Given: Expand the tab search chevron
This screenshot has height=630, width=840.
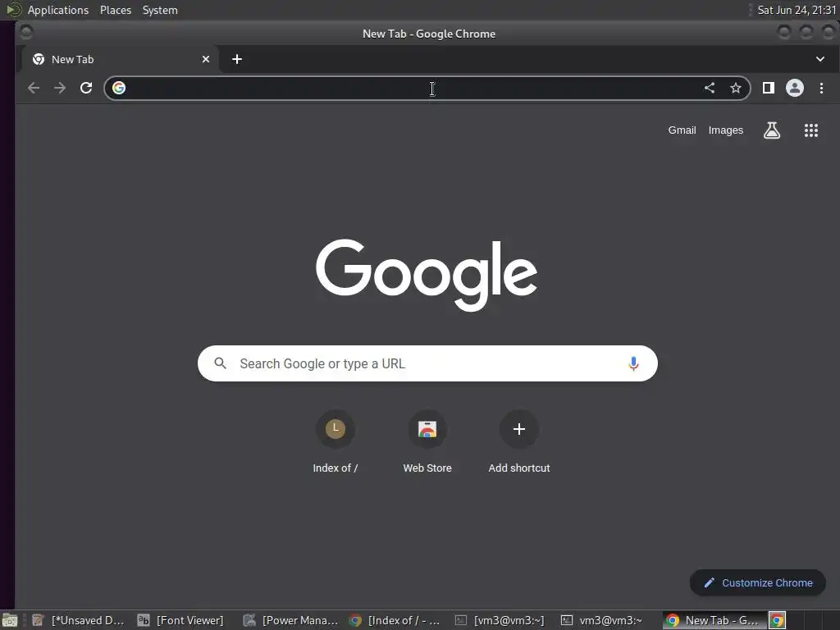Looking at the screenshot, I should point(820,59).
